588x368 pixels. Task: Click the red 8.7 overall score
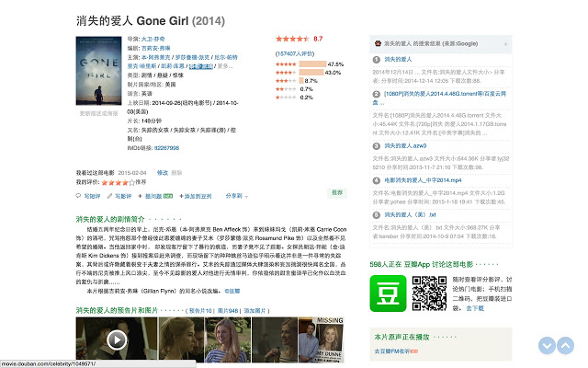(x=318, y=39)
